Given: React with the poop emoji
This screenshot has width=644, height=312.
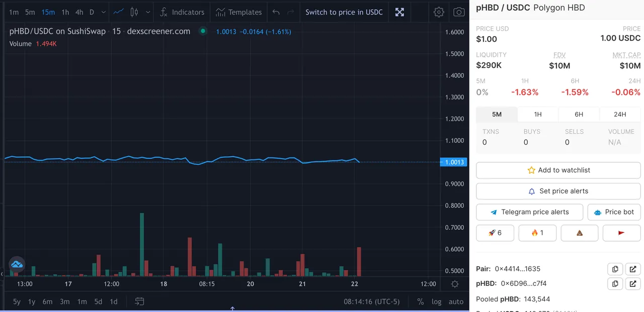Looking at the screenshot, I should [x=580, y=233].
